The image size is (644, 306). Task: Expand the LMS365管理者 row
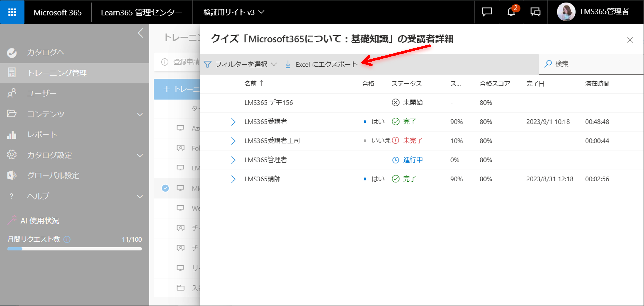coord(233,160)
